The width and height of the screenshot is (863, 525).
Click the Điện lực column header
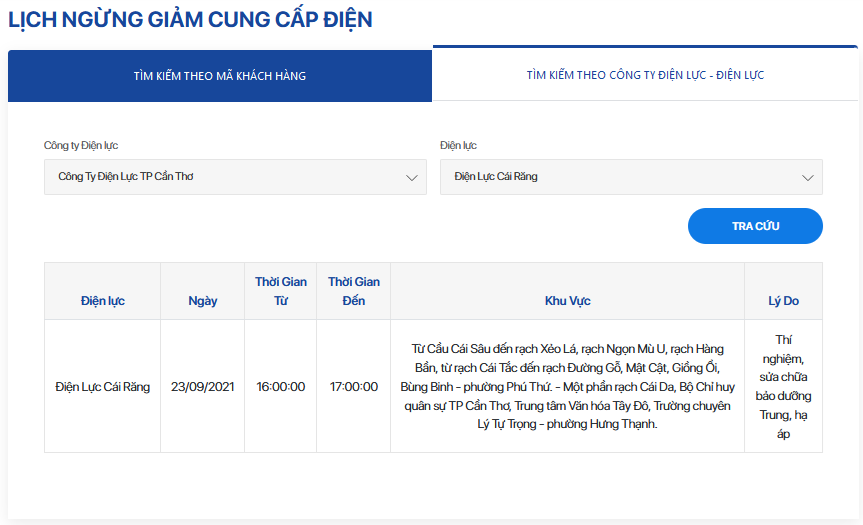pyautogui.click(x=102, y=300)
